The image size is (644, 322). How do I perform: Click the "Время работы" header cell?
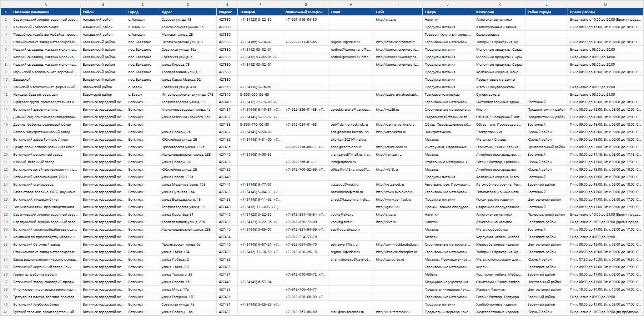pyautogui.click(x=605, y=12)
